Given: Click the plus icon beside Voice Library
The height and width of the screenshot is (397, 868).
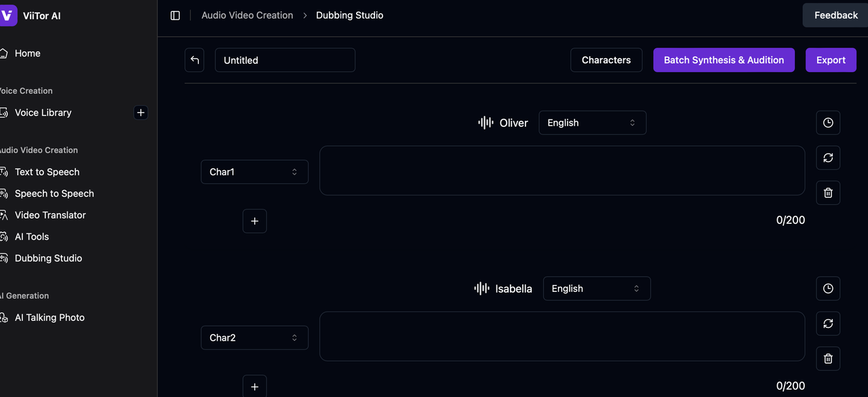Looking at the screenshot, I should (140, 113).
